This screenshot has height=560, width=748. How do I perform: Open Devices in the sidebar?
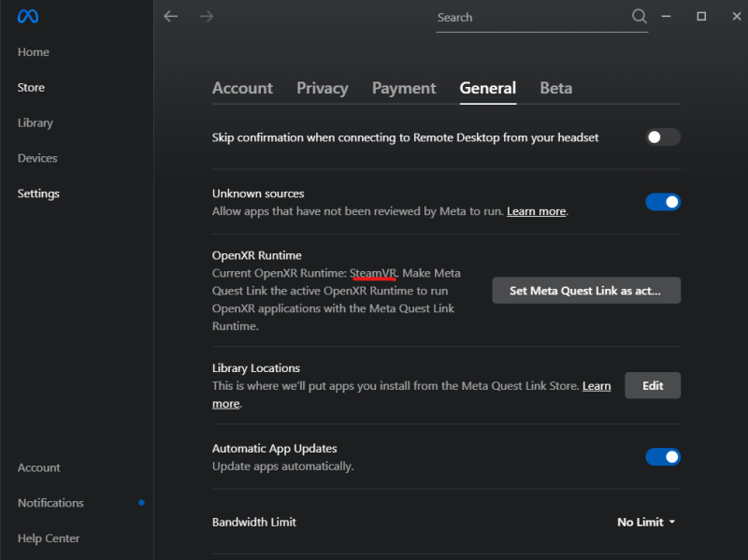pos(37,158)
